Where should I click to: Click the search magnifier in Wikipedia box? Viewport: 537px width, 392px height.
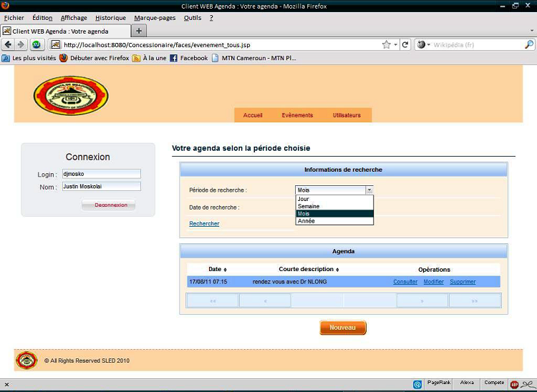click(529, 44)
